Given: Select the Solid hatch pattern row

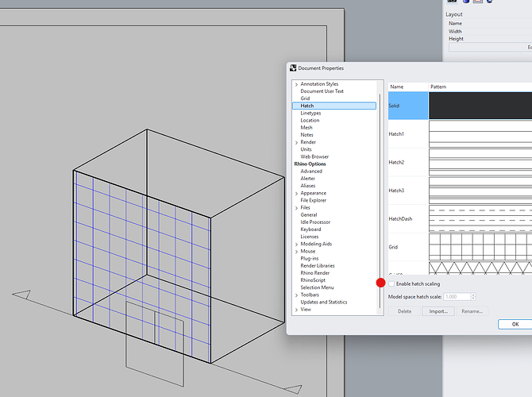Looking at the screenshot, I should tap(460, 106).
